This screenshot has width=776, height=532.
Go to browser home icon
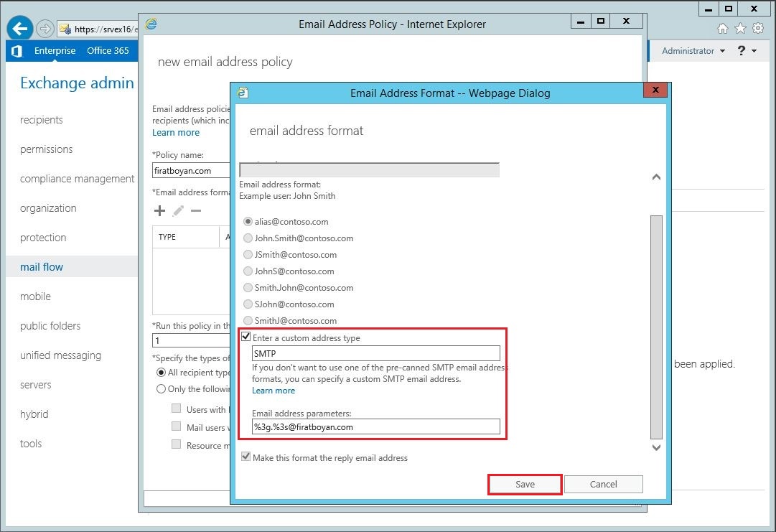pos(723,29)
